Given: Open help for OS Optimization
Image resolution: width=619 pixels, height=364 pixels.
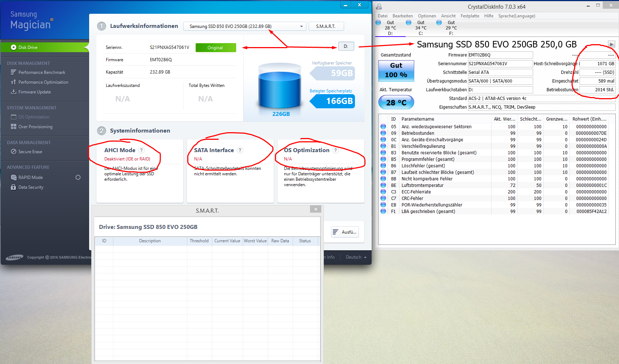Looking at the screenshot, I should pos(336,150).
